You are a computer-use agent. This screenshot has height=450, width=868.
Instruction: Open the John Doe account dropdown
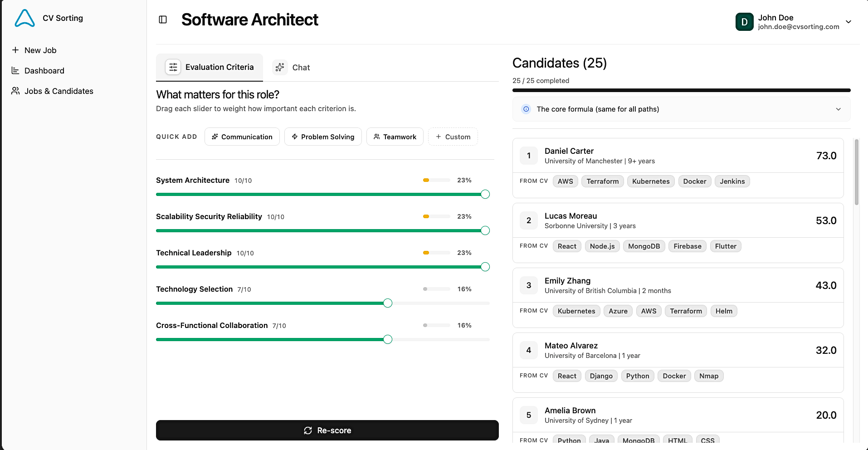(849, 21)
